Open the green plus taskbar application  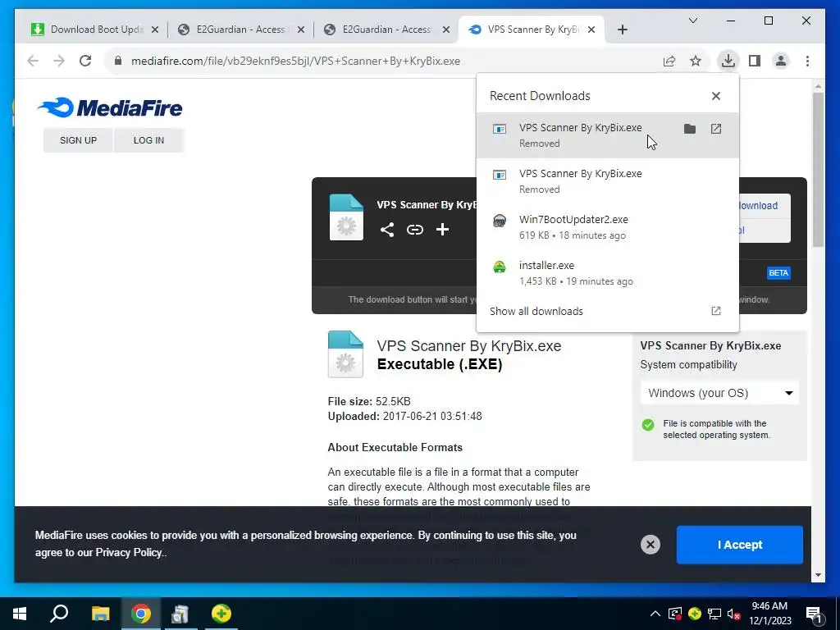click(x=221, y=614)
